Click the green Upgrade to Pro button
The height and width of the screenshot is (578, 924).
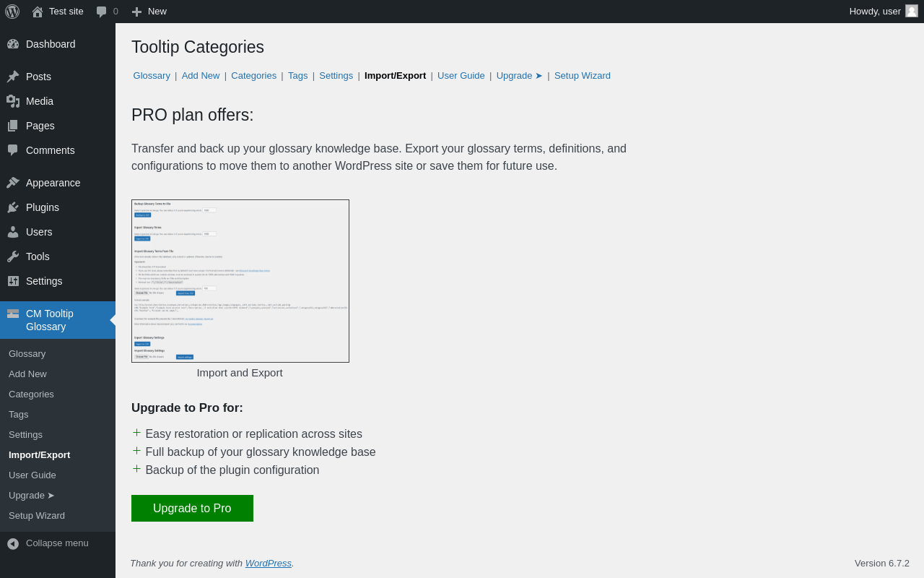[x=192, y=508]
